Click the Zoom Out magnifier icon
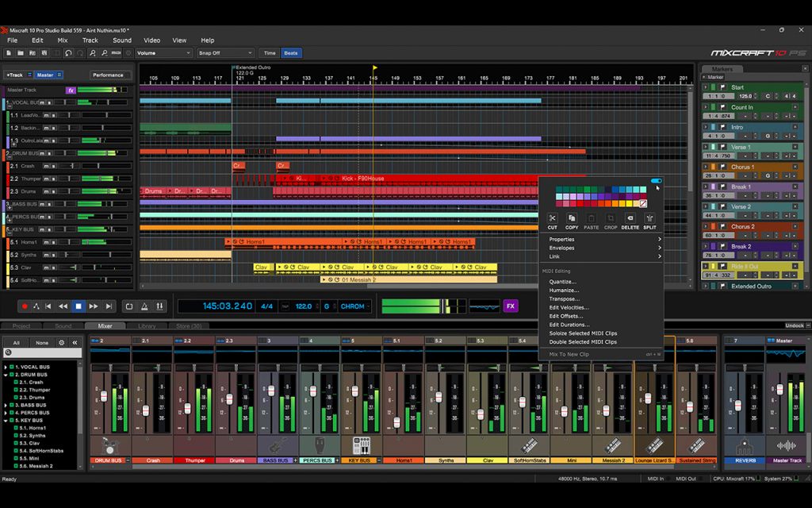 pyautogui.click(x=104, y=53)
